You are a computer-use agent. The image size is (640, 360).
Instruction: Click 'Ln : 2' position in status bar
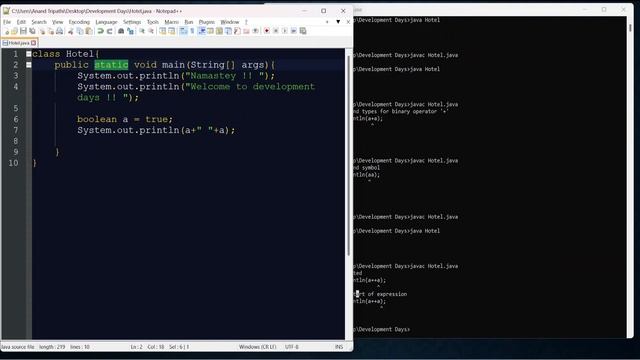click(x=137, y=347)
